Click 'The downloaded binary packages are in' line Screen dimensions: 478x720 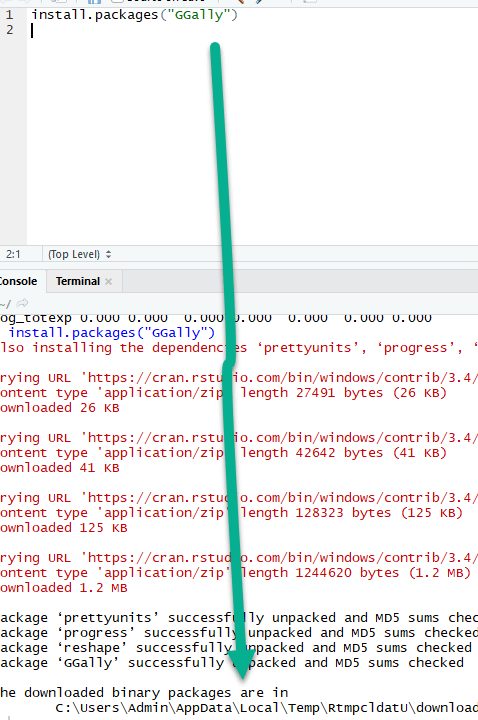(144, 692)
